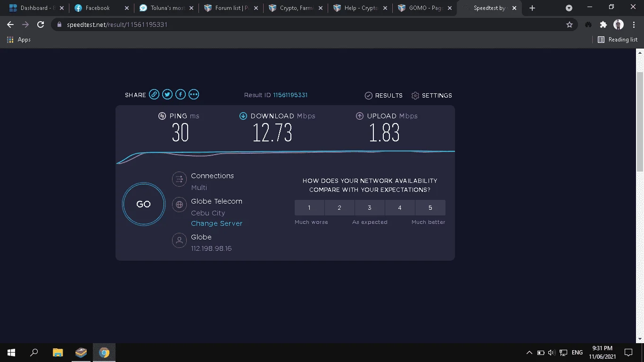644x362 pixels.
Task: Start a new test with GO
Action: pos(144,204)
